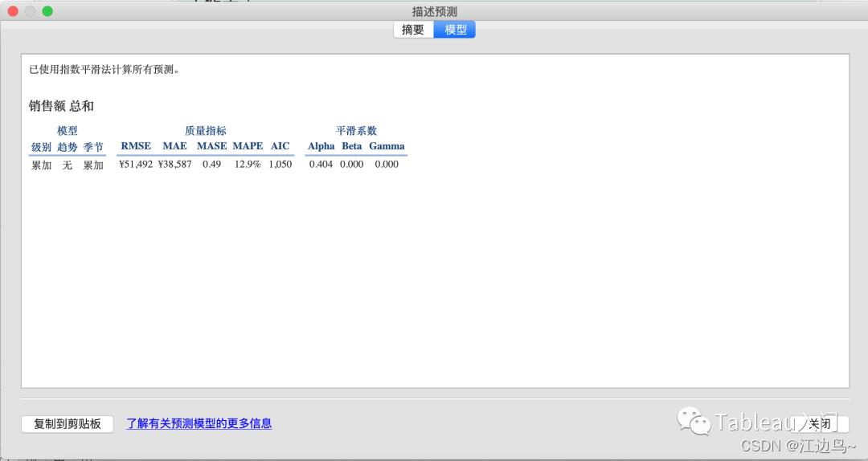
Task: Click the MAPE value 12.9%
Action: tap(248, 165)
